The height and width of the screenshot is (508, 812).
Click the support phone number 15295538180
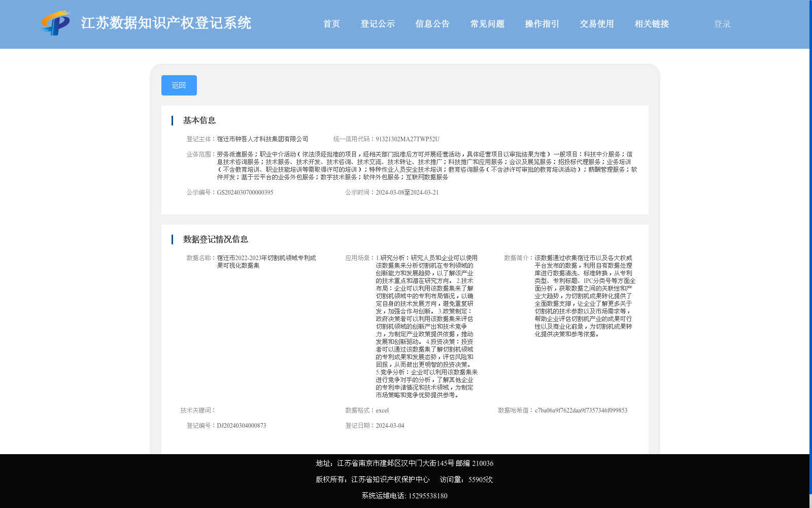428,496
